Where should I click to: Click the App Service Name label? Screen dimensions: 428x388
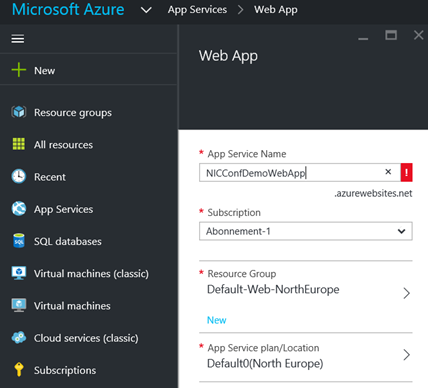click(x=247, y=154)
